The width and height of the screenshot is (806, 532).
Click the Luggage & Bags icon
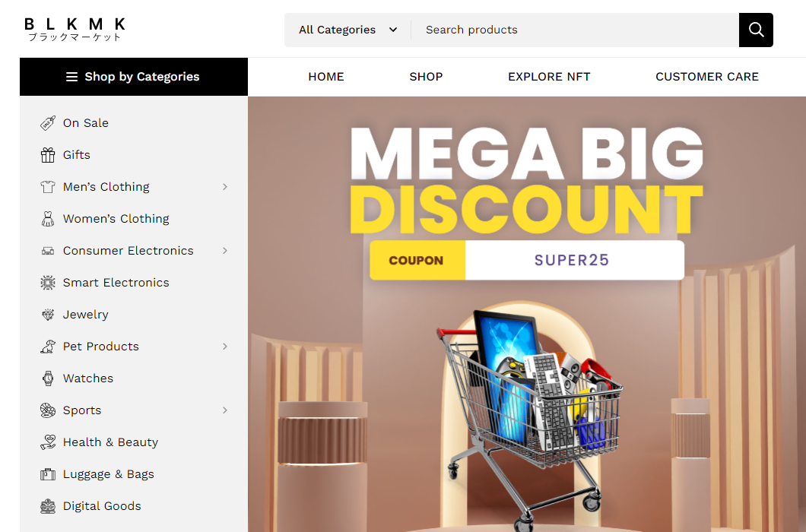coord(48,474)
